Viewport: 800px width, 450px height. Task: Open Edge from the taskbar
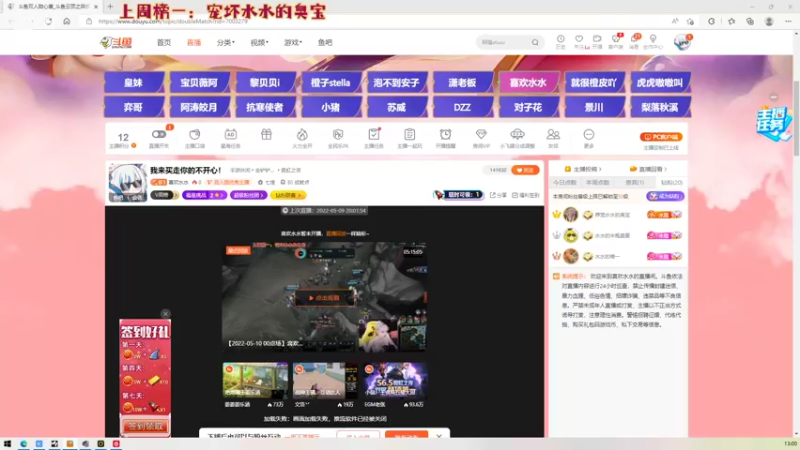click(23, 444)
